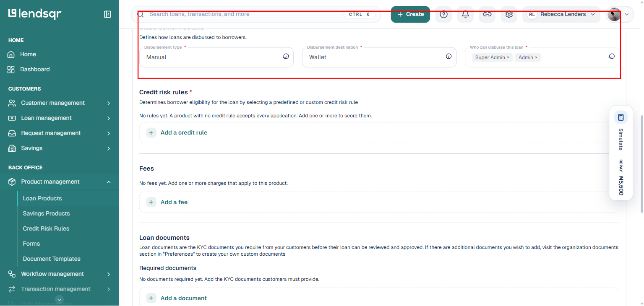Click the plus icon beside Add a credit rule
The width and height of the screenshot is (644, 306).
(x=151, y=132)
